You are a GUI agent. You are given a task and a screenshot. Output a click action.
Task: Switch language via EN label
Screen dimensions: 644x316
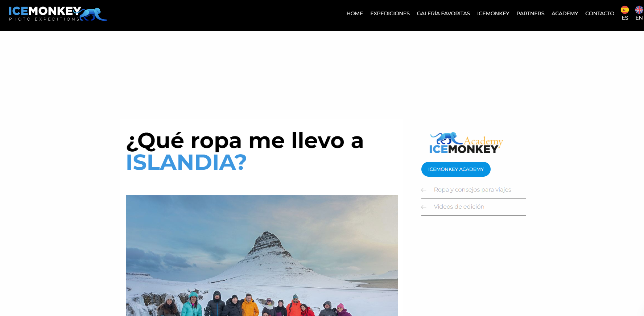[639, 18]
